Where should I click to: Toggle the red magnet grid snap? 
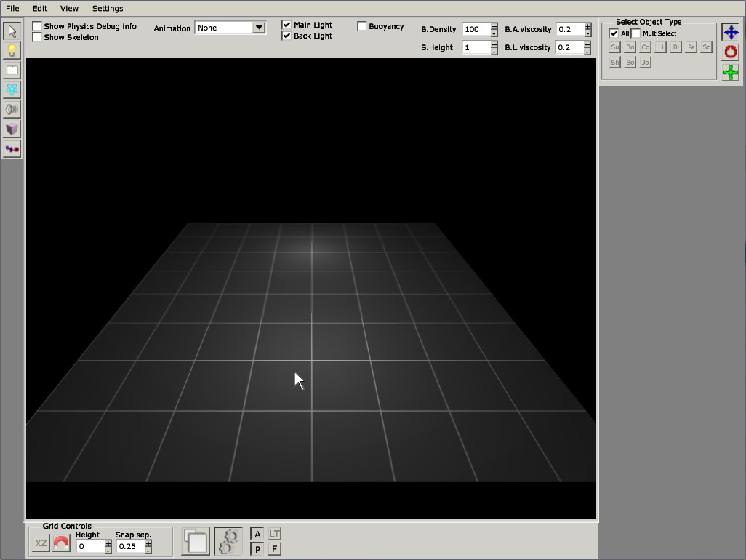click(62, 543)
